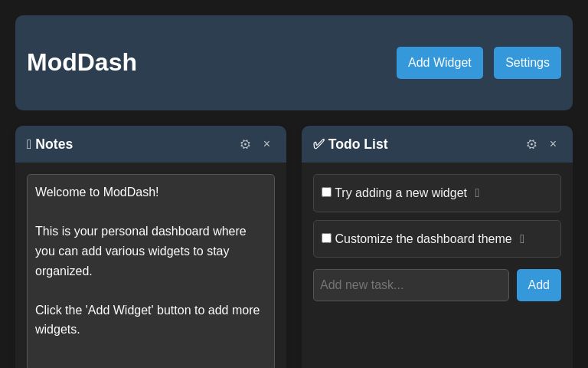Remove the Todo List widget
The width and height of the screenshot is (588, 368).
(553, 144)
